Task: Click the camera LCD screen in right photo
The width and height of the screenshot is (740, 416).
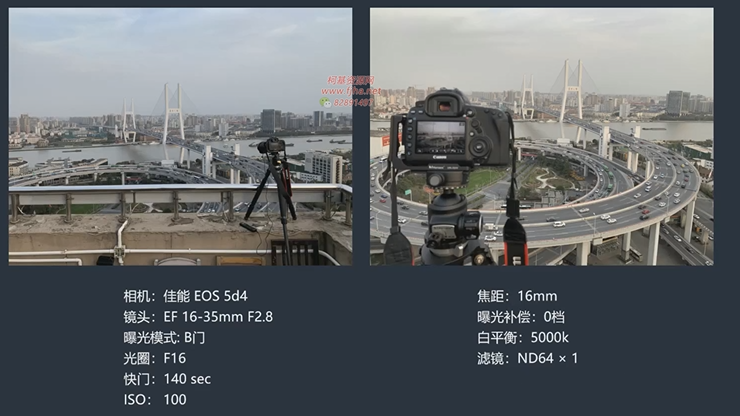Action: click(x=441, y=136)
